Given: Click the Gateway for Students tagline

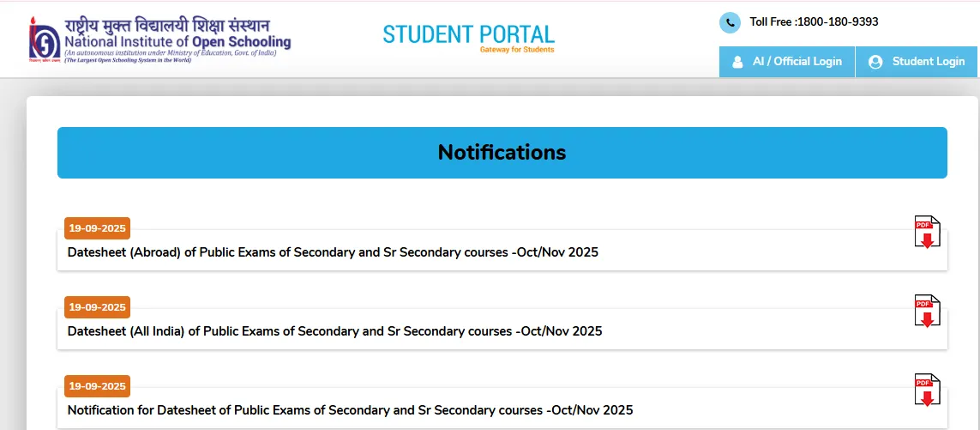Looking at the screenshot, I should [517, 50].
